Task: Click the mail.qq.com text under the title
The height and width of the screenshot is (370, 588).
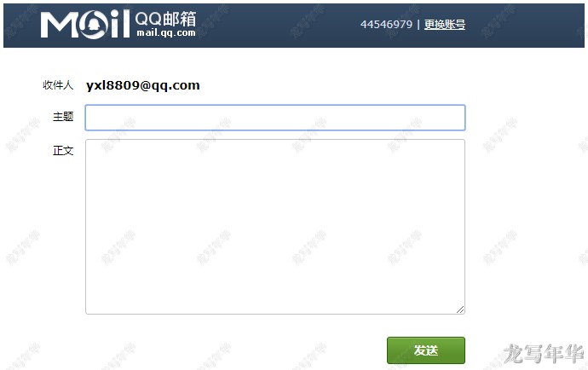Action: click(166, 32)
